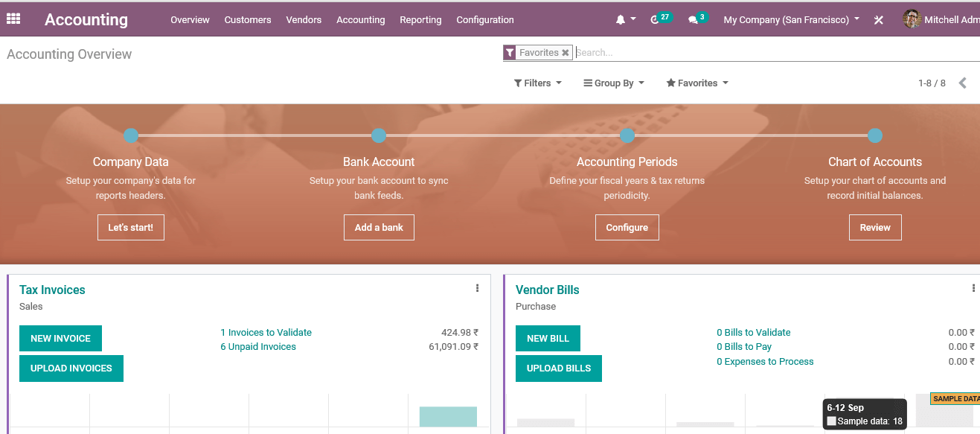Open Tax Invoices journal title link
The width and height of the screenshot is (980, 434).
coord(52,290)
